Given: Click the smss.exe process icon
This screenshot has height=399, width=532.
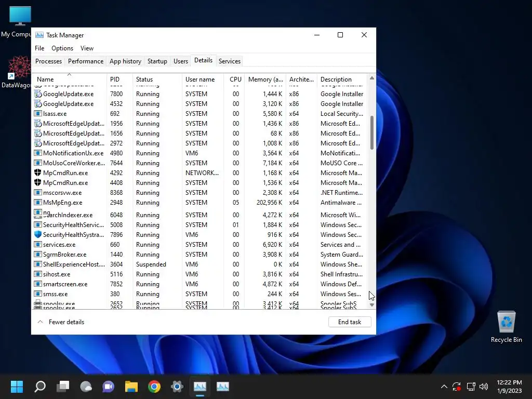Looking at the screenshot, I should point(37,294).
